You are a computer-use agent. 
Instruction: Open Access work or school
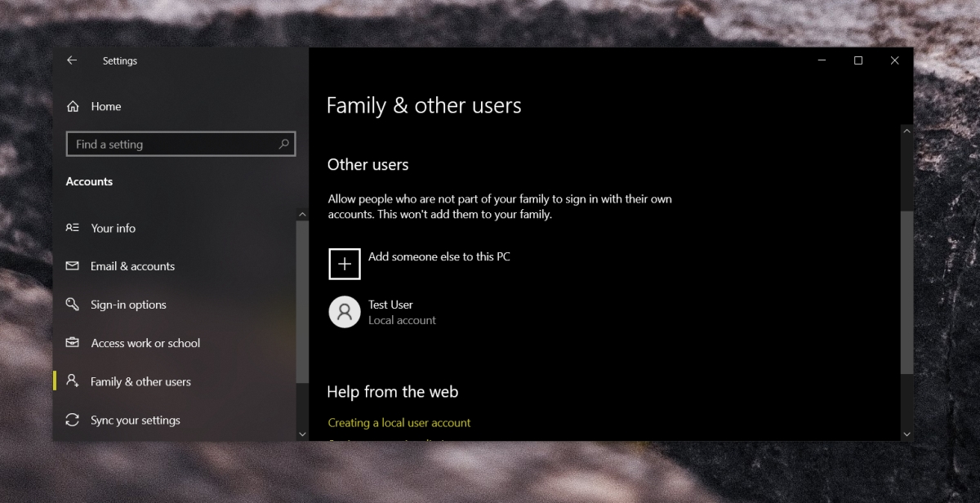tap(145, 343)
